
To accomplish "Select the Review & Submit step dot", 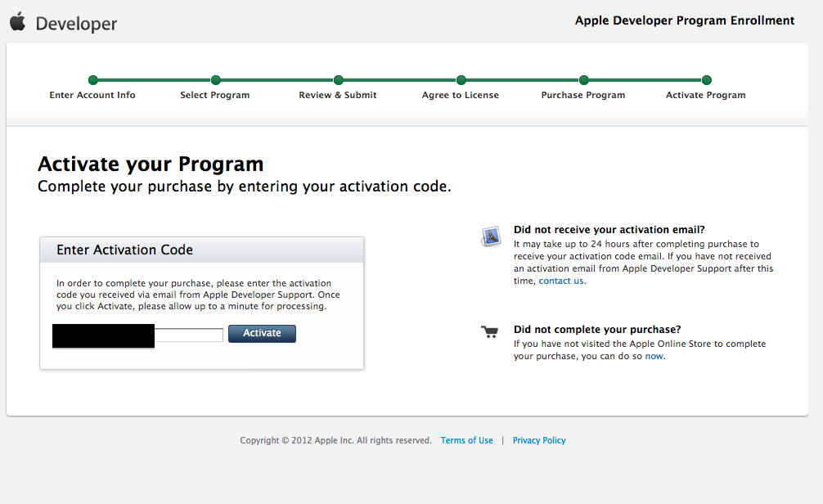I will point(339,80).
